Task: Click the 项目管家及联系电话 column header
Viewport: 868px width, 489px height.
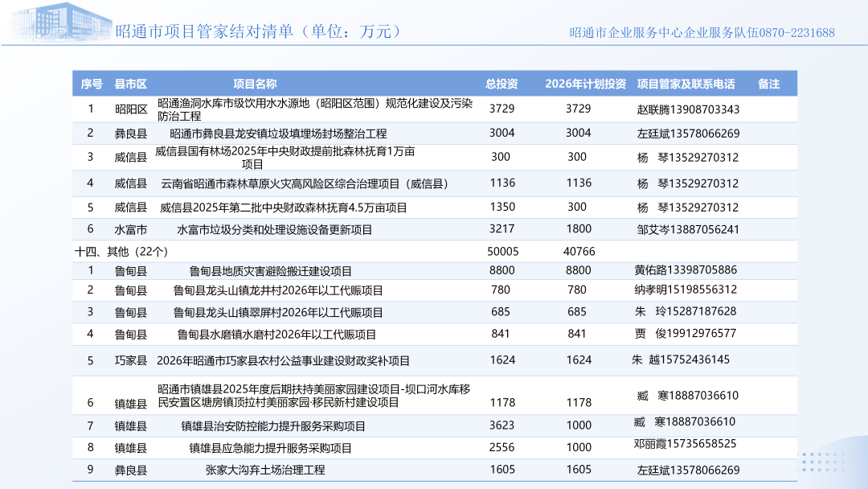Action: coord(686,84)
